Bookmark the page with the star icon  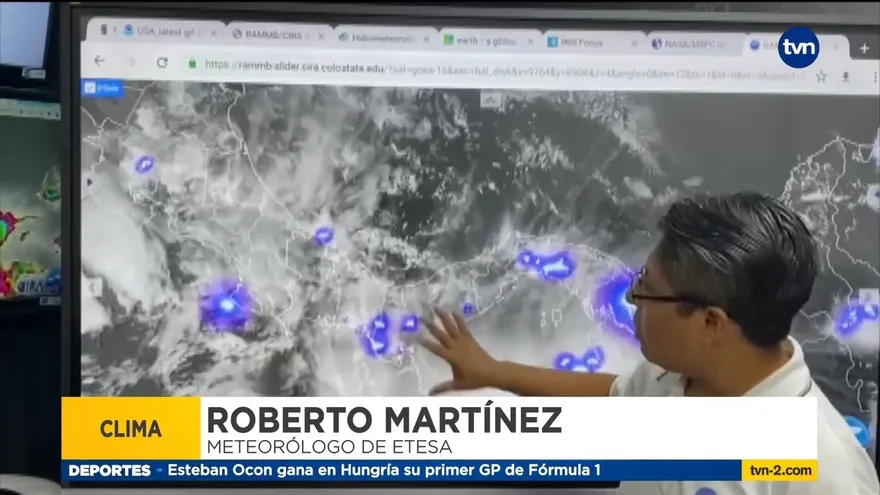(x=821, y=76)
